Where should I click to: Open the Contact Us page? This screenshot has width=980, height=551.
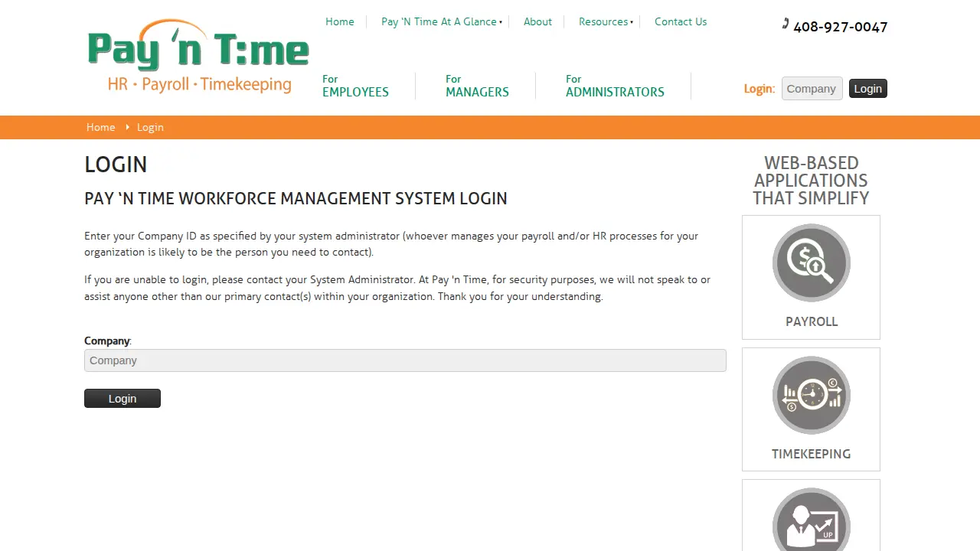[681, 21]
